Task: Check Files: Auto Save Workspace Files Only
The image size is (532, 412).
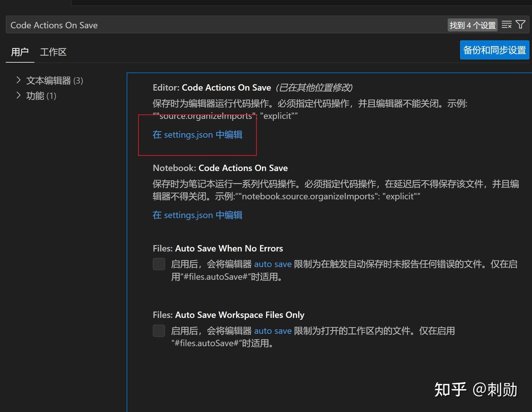Action: click(x=158, y=331)
